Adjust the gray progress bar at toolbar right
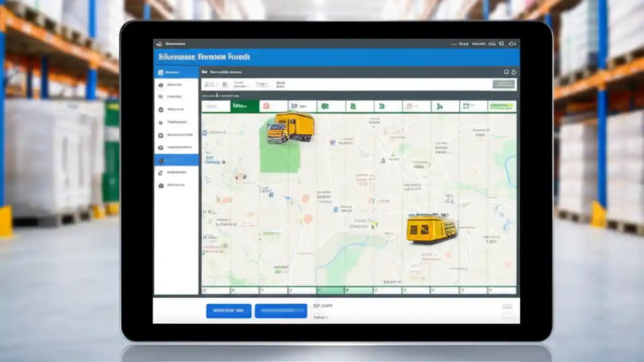Screen dimensions: 644x362 click(503, 84)
